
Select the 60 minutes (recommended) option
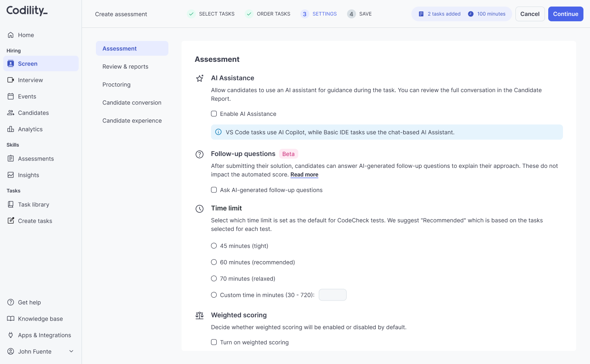pos(214,262)
